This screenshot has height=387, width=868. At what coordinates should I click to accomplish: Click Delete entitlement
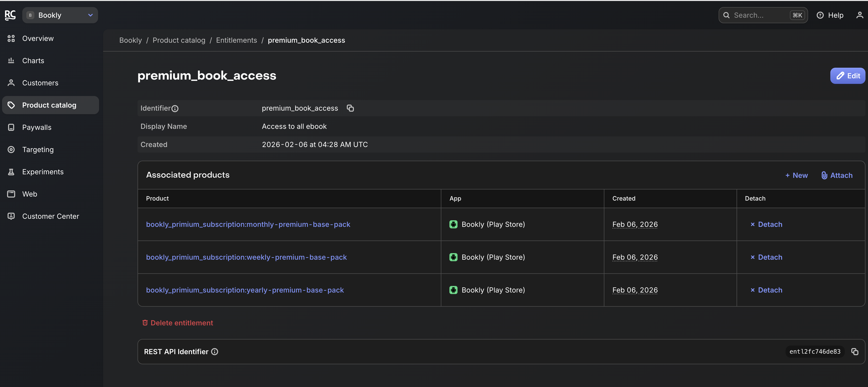(177, 323)
